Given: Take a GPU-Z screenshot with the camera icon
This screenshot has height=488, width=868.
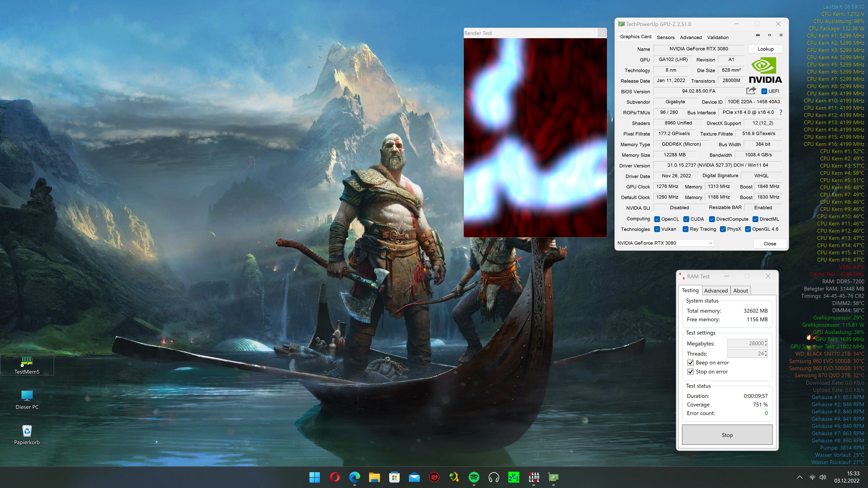Looking at the screenshot, I should click(x=758, y=35).
